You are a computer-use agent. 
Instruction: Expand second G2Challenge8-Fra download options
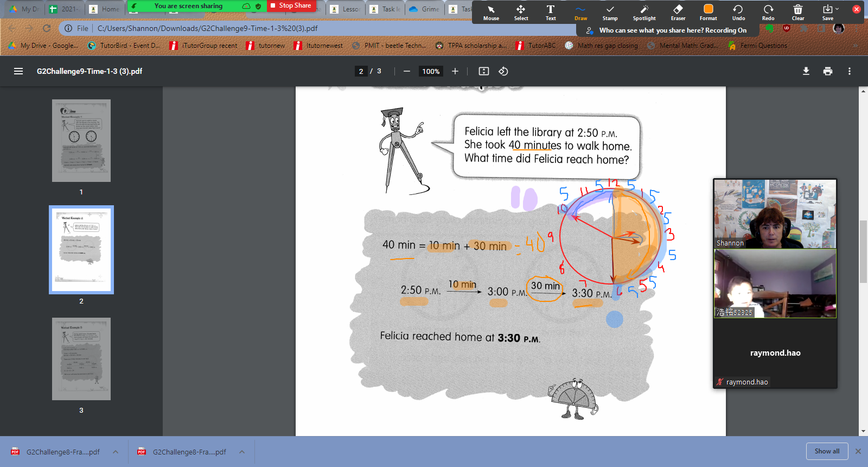[242, 452]
